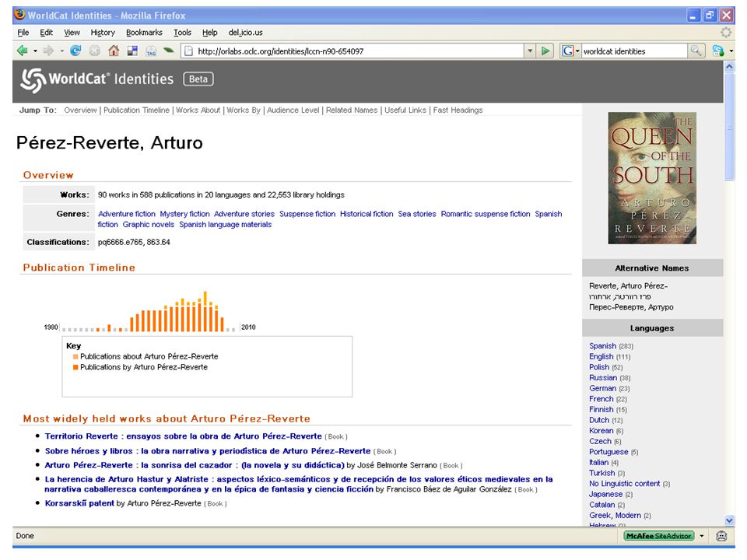Open the Tools menu
This screenshot has height=560, width=747.
(182, 33)
